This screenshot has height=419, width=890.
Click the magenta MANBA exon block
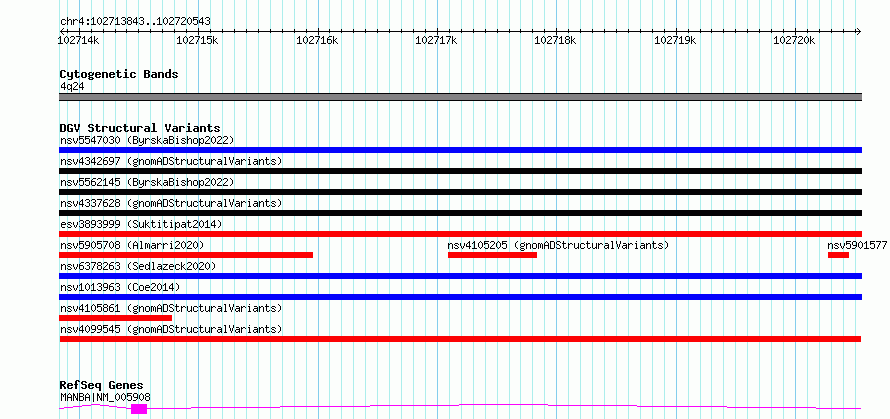click(x=139, y=409)
